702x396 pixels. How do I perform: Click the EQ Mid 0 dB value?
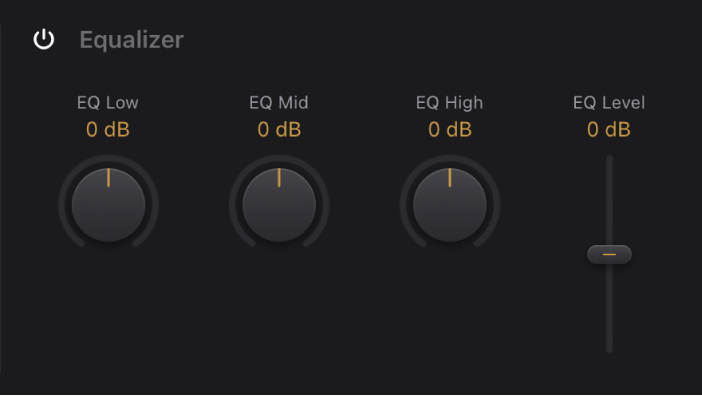(x=279, y=130)
